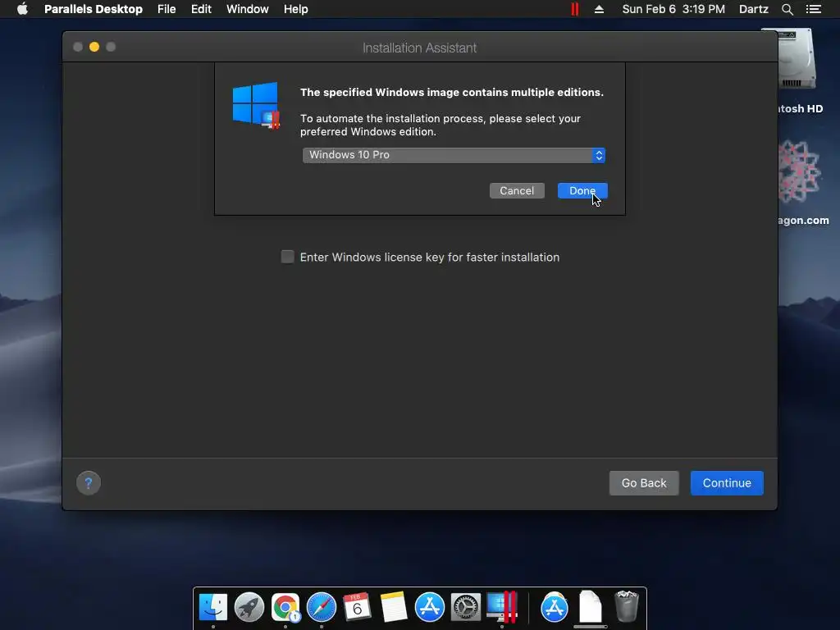Screen dimensions: 840x630
Task: Open the blank document icon in Dock
Action: coord(591,607)
